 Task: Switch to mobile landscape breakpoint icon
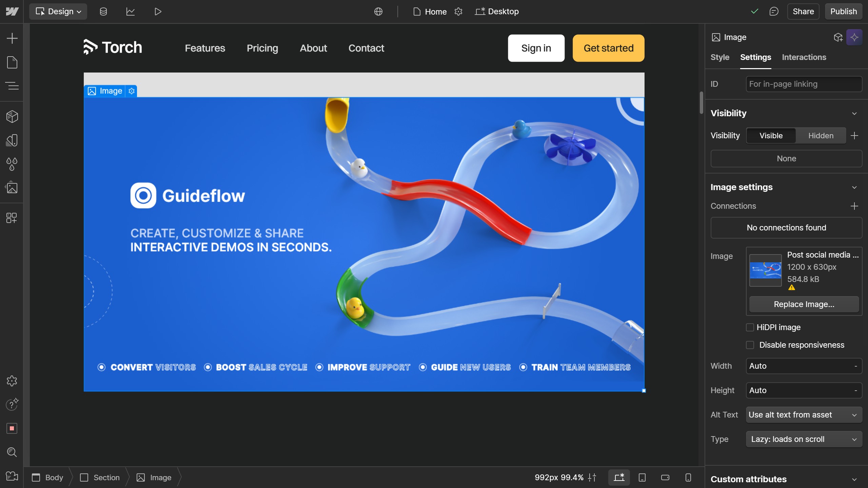pos(665,477)
